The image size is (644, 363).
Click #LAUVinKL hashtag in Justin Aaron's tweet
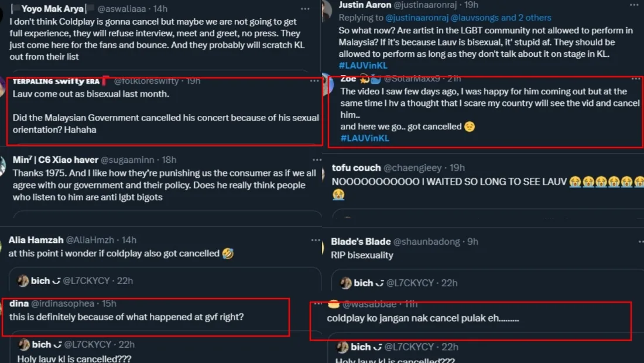point(364,66)
